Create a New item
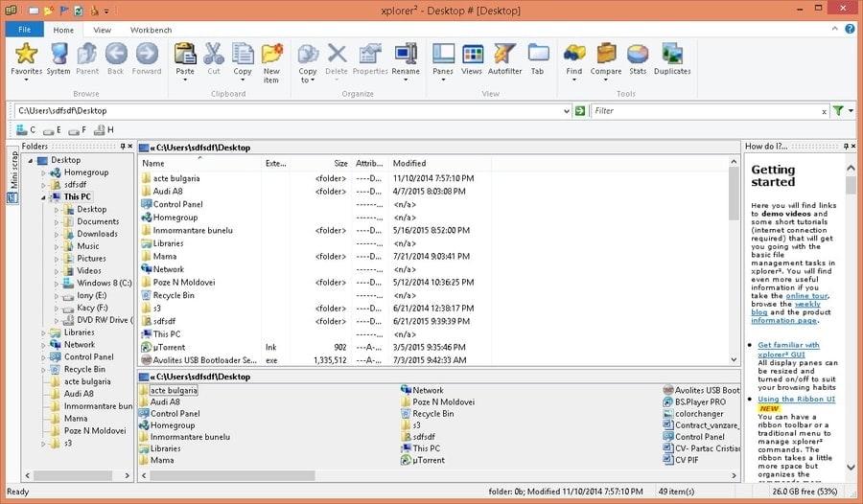 (x=271, y=62)
